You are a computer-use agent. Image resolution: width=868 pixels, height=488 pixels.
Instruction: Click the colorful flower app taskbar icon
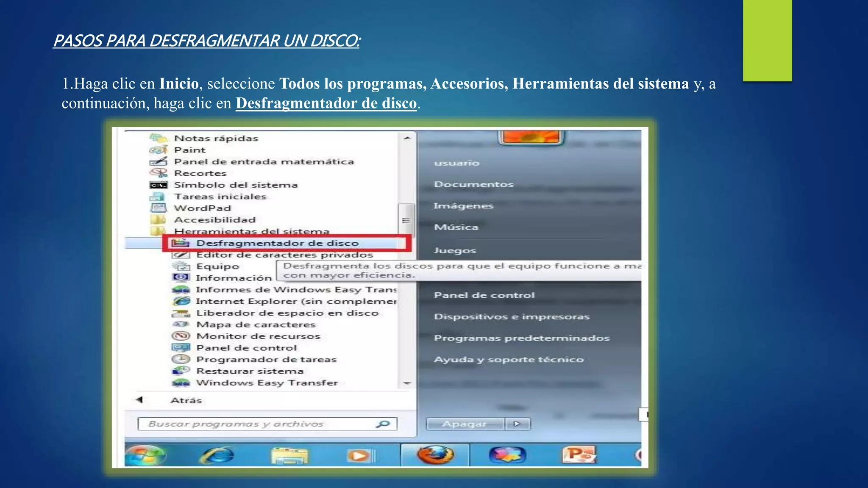coord(507,455)
